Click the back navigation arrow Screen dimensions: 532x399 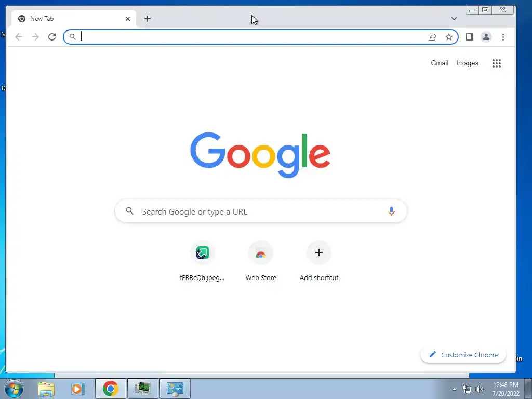19,37
